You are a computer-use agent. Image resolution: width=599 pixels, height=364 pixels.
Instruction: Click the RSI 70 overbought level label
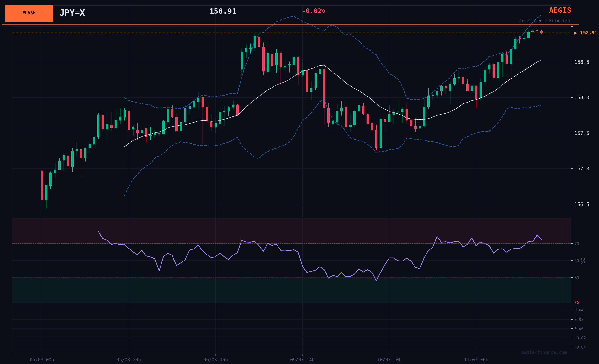tap(577, 244)
